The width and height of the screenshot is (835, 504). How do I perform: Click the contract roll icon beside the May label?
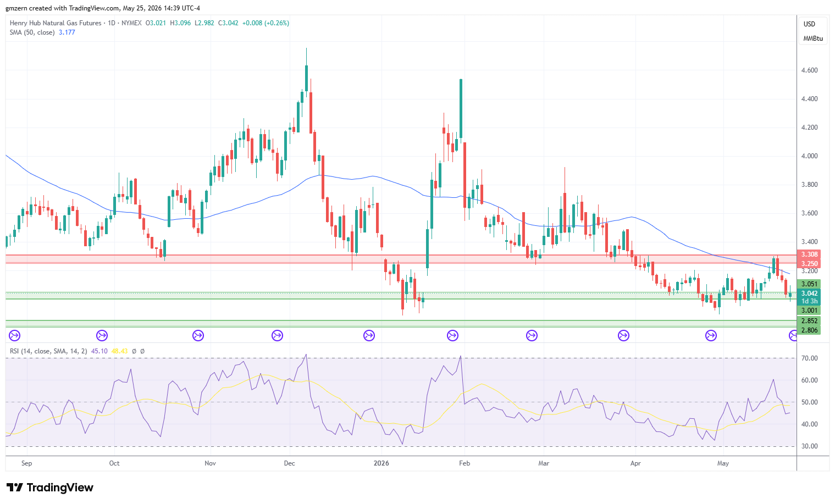(x=711, y=335)
